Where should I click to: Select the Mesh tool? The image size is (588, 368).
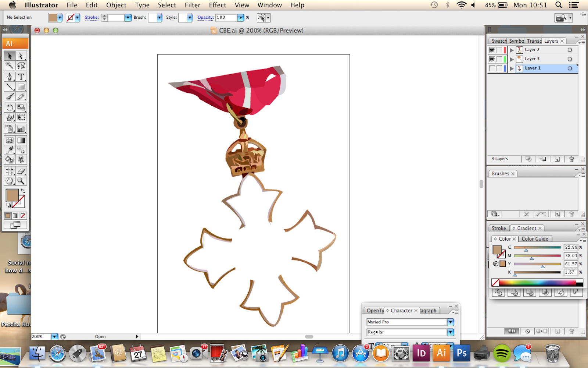10,140
